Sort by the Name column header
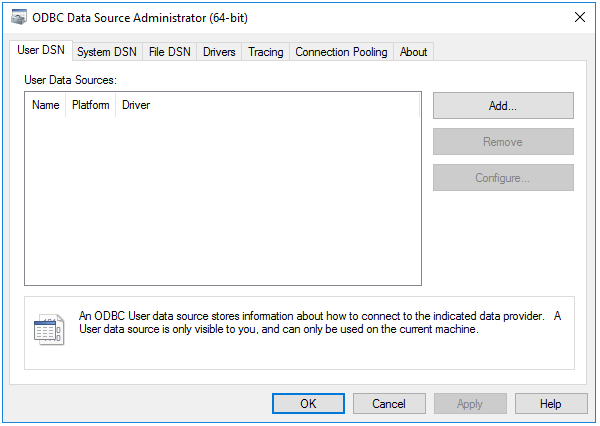The height and width of the screenshot is (426, 600). coord(46,105)
